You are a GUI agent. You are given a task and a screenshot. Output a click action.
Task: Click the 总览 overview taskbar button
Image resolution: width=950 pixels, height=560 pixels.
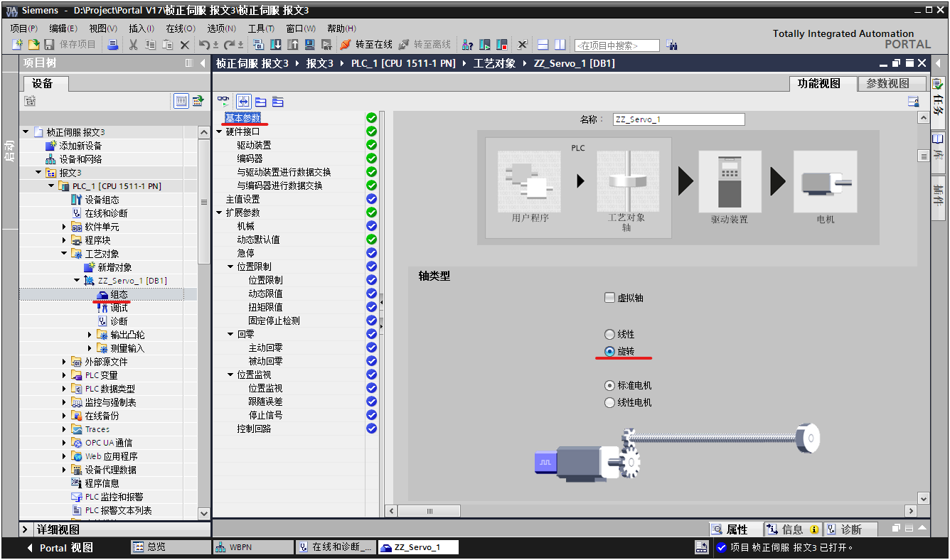click(x=170, y=547)
